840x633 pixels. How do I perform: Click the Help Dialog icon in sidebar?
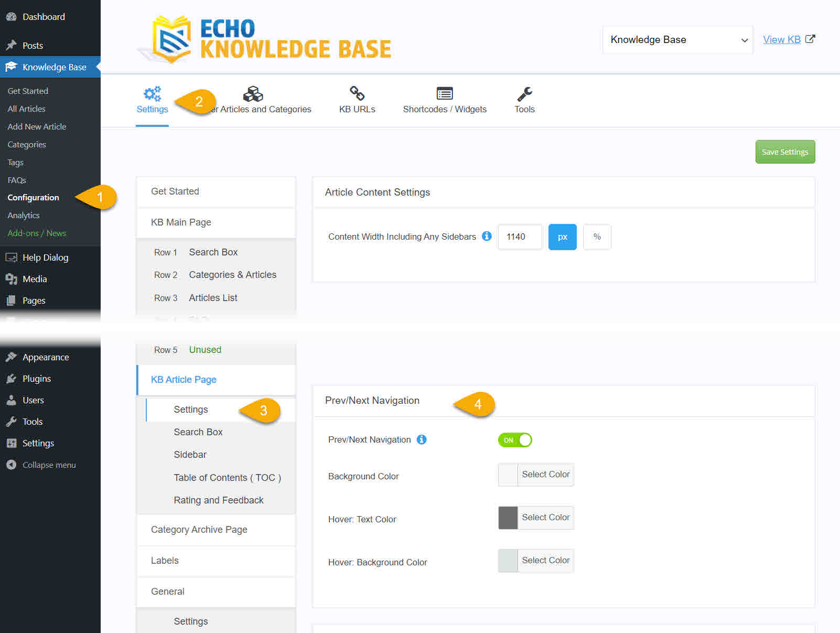(x=11, y=258)
